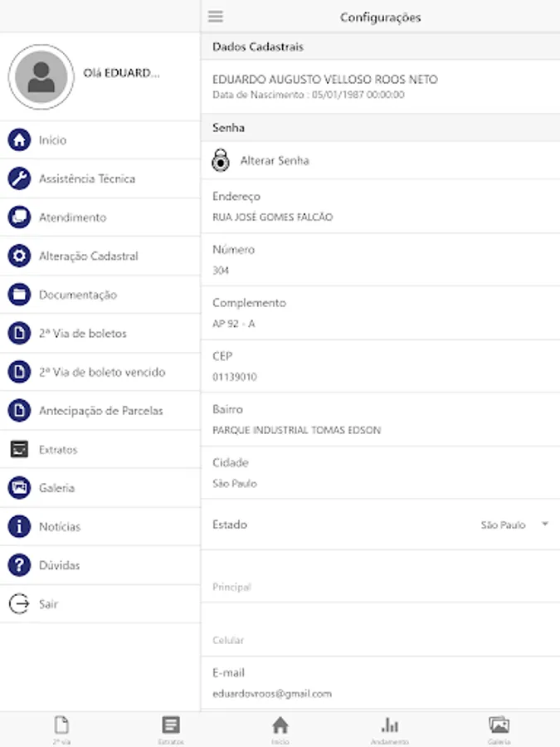Viewport: 560px width, 747px height.
Task: Edit the Número field 304
Action: [x=381, y=260]
